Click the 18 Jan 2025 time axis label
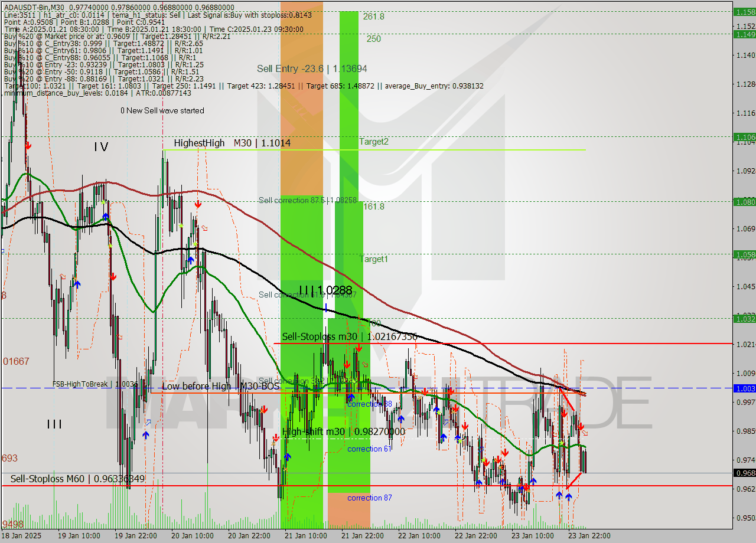 (x=22, y=536)
